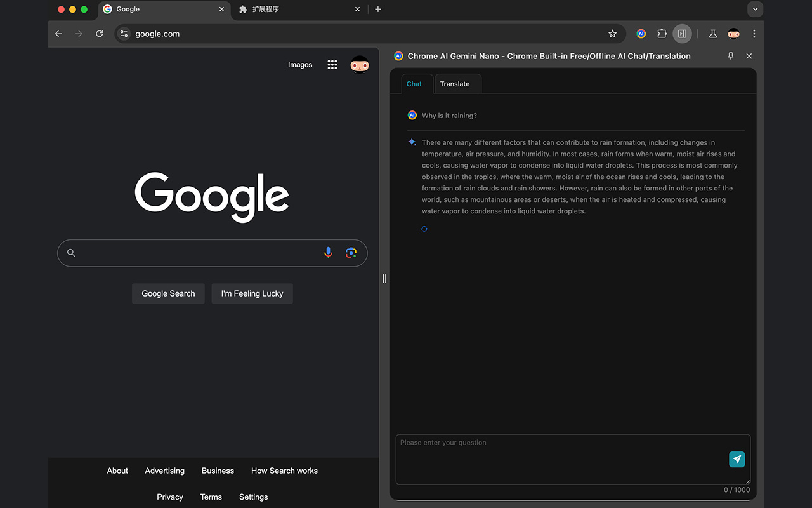
Task: Click the regenerate response icon below the AI answer
Action: (x=424, y=229)
